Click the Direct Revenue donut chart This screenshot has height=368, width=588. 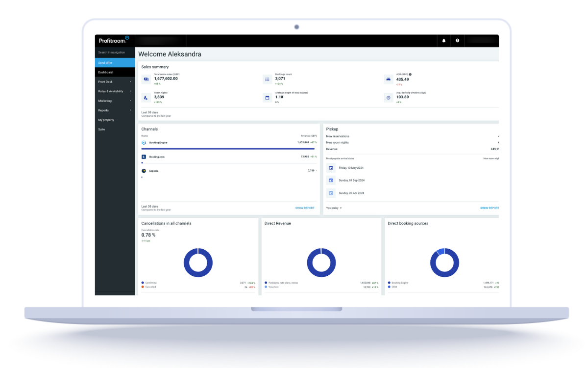tap(321, 263)
